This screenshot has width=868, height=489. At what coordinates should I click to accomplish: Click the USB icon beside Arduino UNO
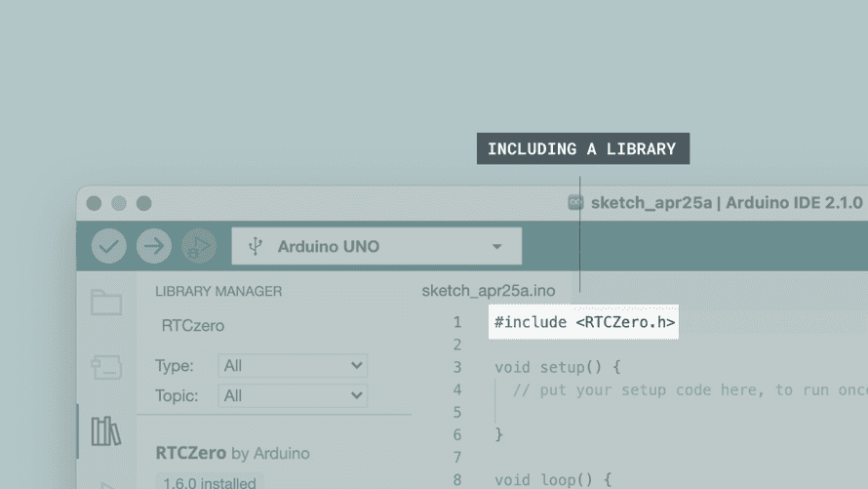tap(256, 246)
